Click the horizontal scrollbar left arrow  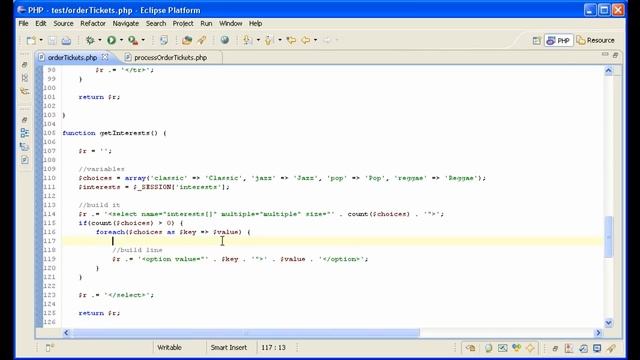(66, 333)
